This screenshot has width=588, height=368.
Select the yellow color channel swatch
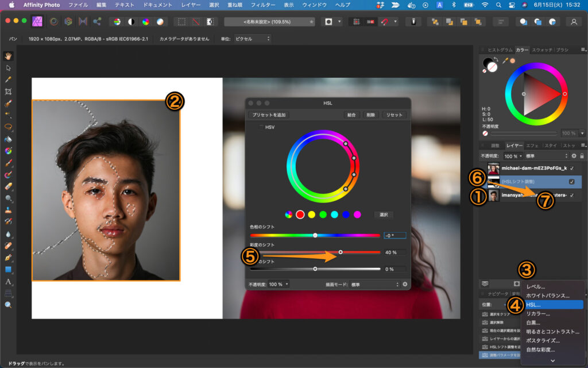311,214
